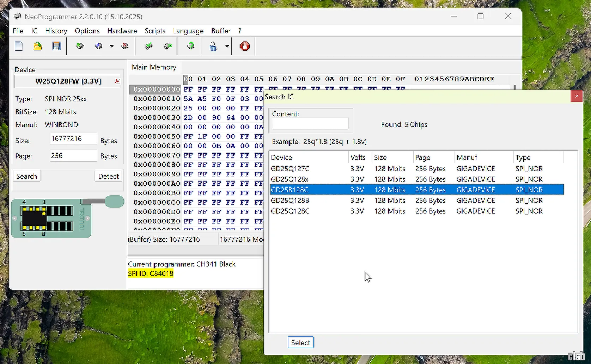
Task: Click the Erase IC chip icon
Action: click(125, 46)
